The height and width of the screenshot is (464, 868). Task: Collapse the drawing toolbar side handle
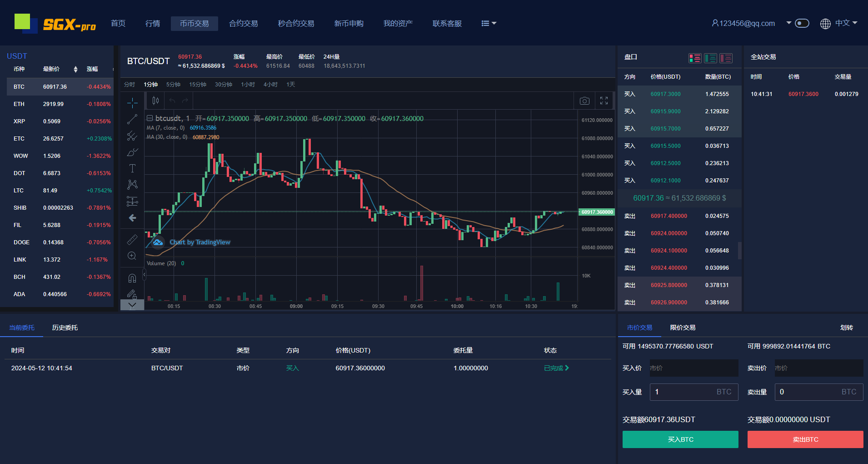click(x=145, y=275)
